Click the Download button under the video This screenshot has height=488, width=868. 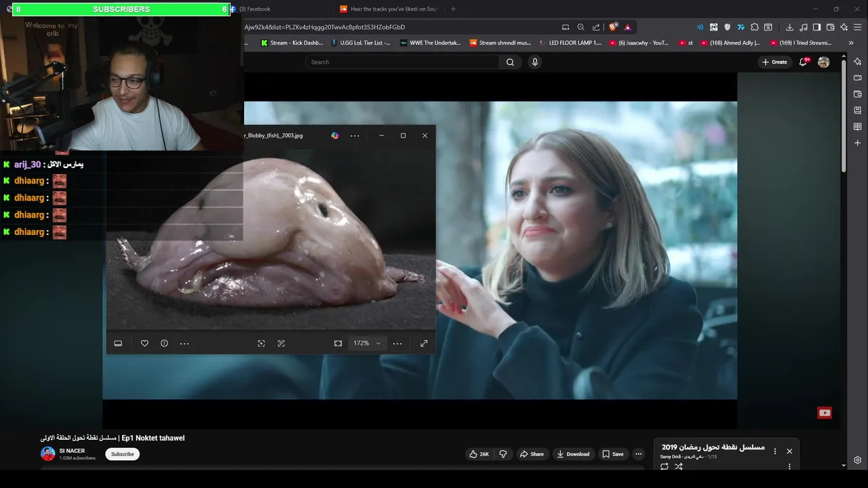(574, 454)
